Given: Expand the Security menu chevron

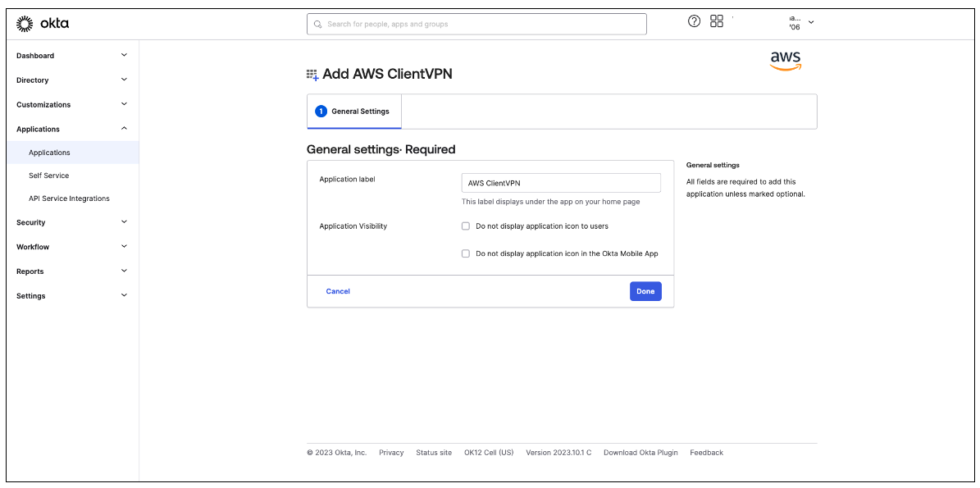Looking at the screenshot, I should click(124, 221).
